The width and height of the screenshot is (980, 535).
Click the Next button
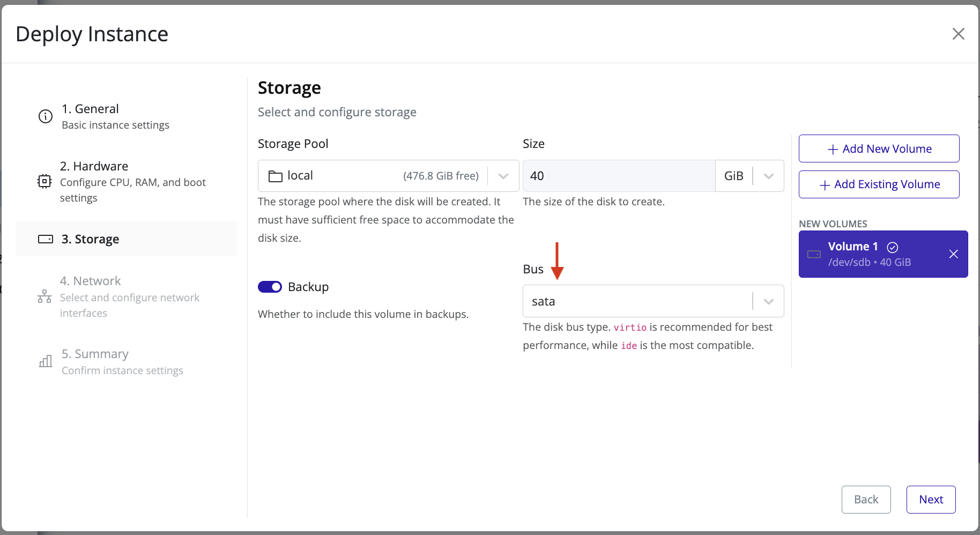tap(931, 500)
